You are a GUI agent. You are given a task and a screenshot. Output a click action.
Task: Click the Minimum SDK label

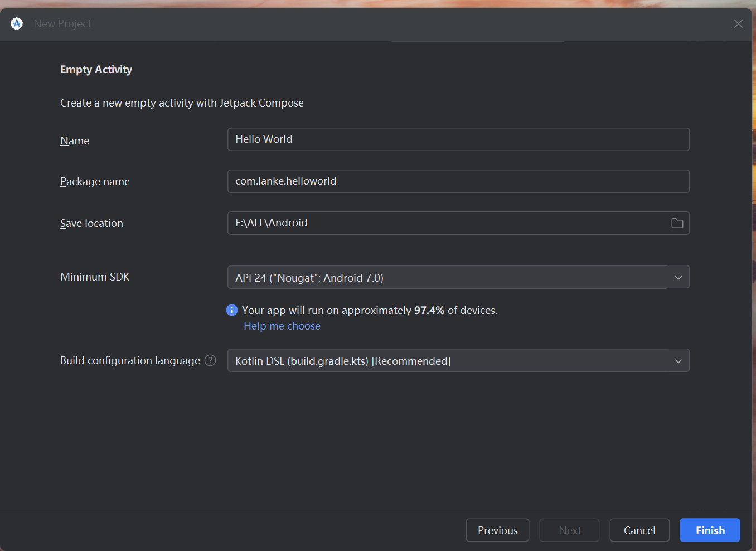(95, 277)
